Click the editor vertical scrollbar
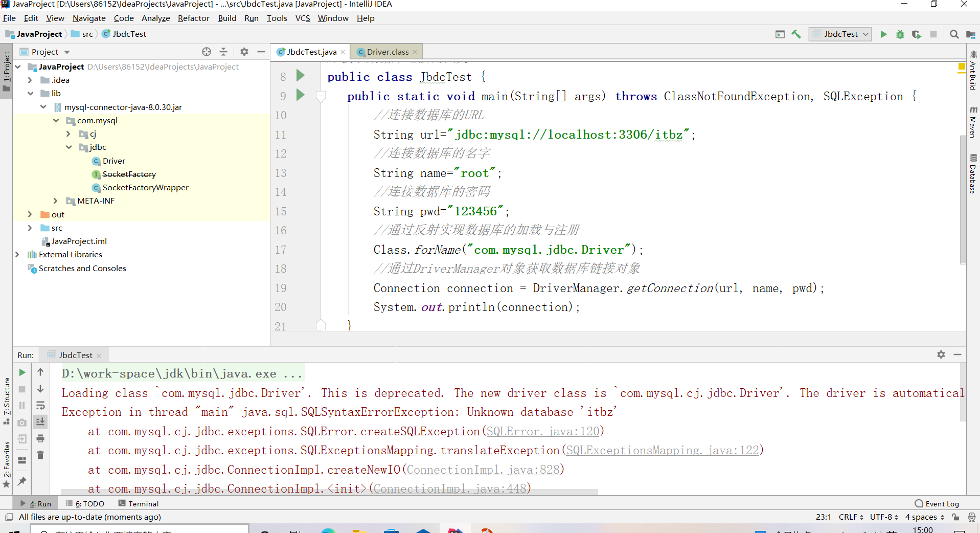This screenshot has height=533, width=980. (x=963, y=199)
